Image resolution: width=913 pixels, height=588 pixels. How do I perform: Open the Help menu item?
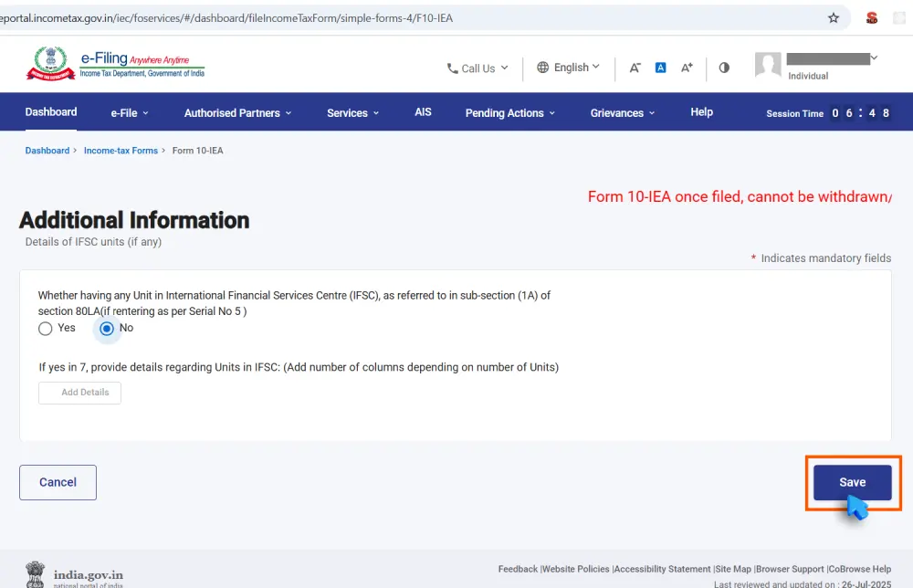(701, 112)
